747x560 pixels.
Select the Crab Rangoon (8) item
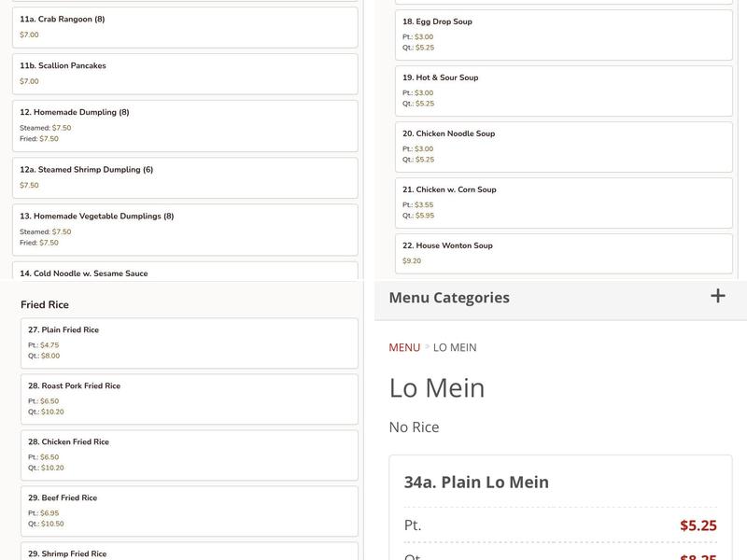point(189,26)
